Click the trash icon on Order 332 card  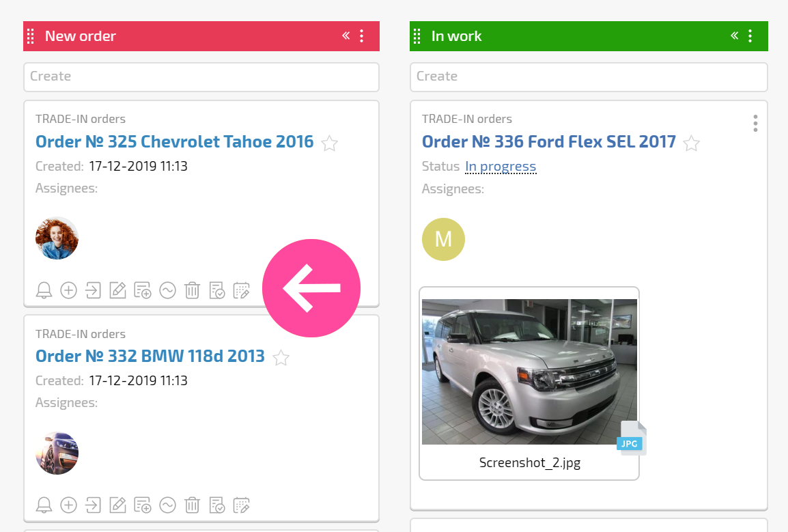pos(192,505)
